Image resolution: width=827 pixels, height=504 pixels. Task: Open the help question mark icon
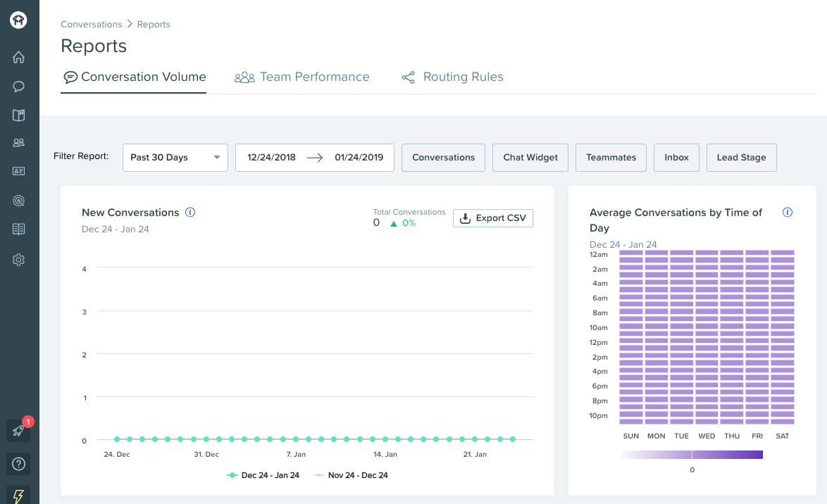(x=19, y=464)
